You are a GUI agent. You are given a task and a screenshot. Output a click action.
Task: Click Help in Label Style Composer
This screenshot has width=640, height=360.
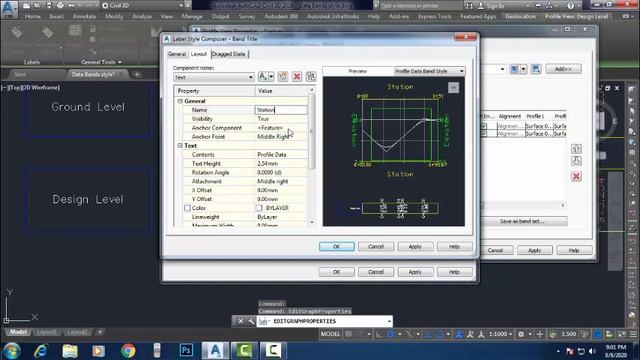[454, 247]
